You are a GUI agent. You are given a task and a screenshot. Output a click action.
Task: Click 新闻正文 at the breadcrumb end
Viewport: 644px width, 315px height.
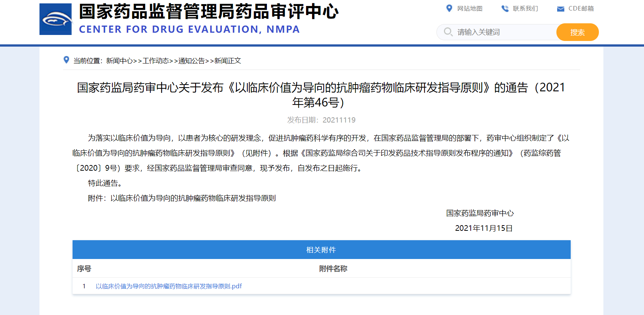pyautogui.click(x=227, y=61)
